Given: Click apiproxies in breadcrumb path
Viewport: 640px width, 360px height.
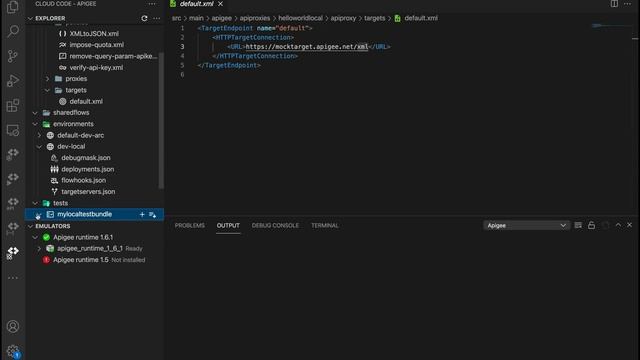Looking at the screenshot, I should point(255,18).
